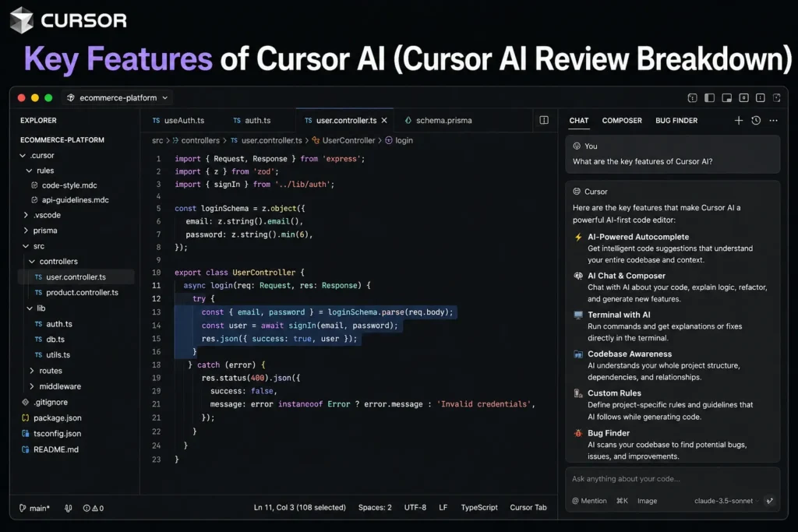Click the split editor icon

pos(544,120)
